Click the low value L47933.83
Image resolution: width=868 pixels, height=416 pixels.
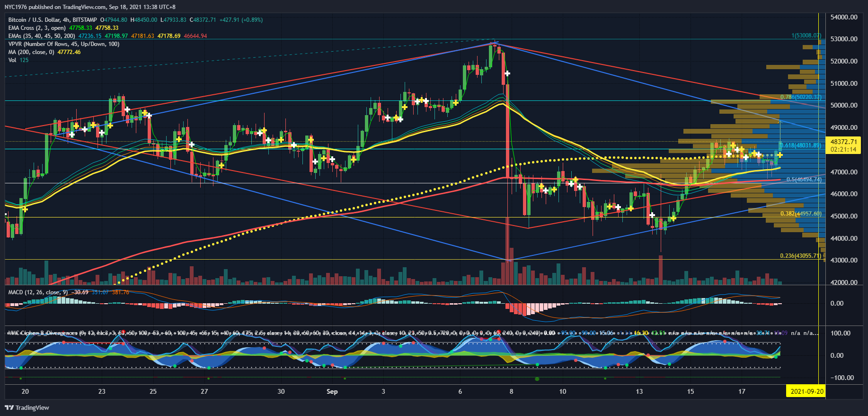click(173, 20)
